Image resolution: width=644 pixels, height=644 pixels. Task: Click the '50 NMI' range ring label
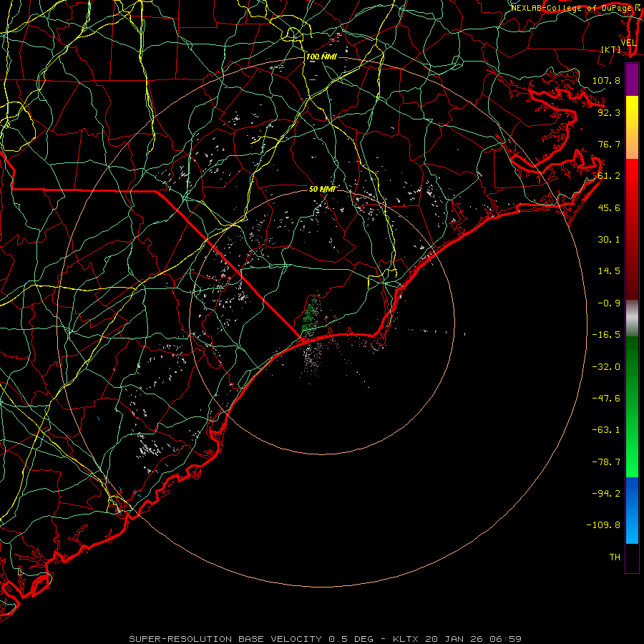pos(322,189)
